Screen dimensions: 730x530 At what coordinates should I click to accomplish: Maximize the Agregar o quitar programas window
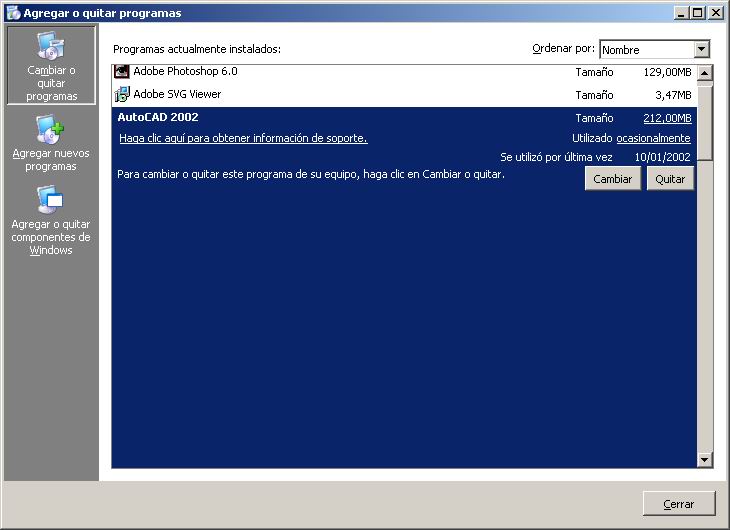(x=698, y=13)
